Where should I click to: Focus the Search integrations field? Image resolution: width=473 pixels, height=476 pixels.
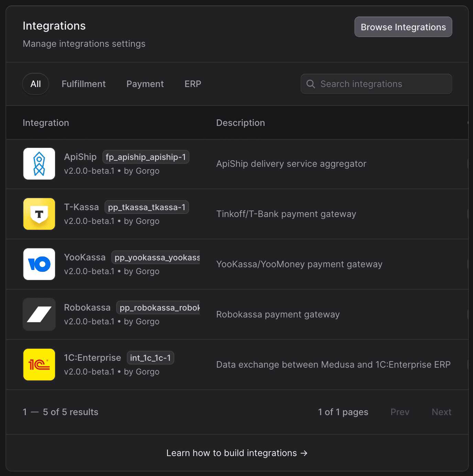[x=376, y=84]
